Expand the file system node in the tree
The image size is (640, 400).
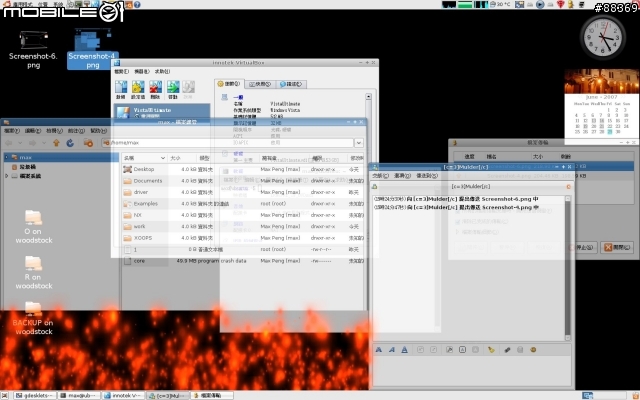(x=7, y=176)
